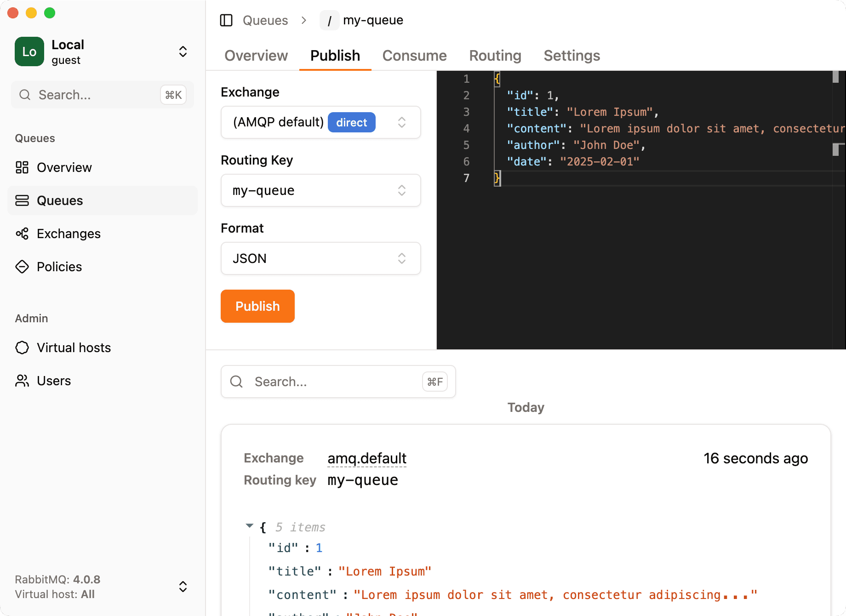Click the orange Publish button
The image size is (846, 616).
pyautogui.click(x=257, y=306)
